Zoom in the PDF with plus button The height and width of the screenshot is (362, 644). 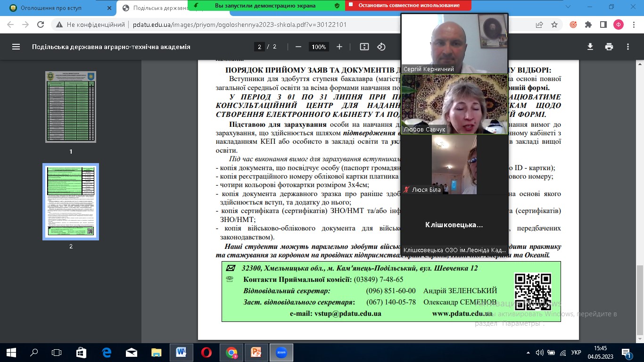click(339, 47)
